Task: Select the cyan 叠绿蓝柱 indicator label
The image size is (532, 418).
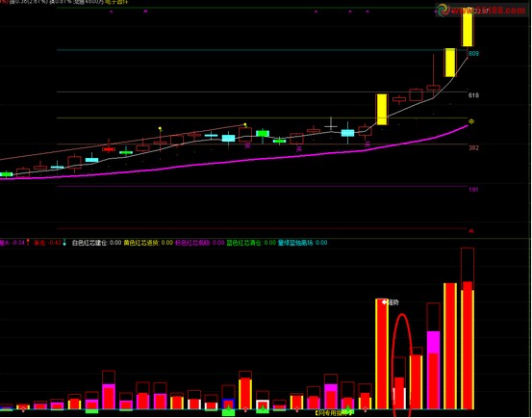Action: (295, 243)
